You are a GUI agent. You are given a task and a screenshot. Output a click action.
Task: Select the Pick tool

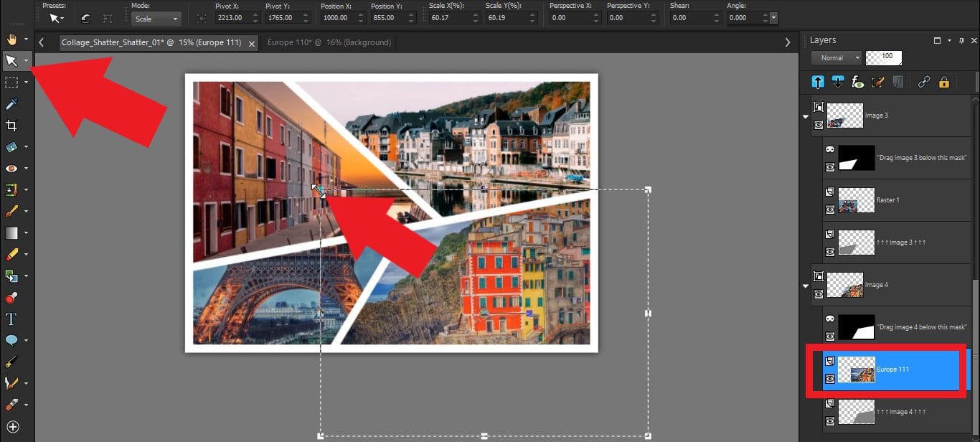[x=12, y=60]
